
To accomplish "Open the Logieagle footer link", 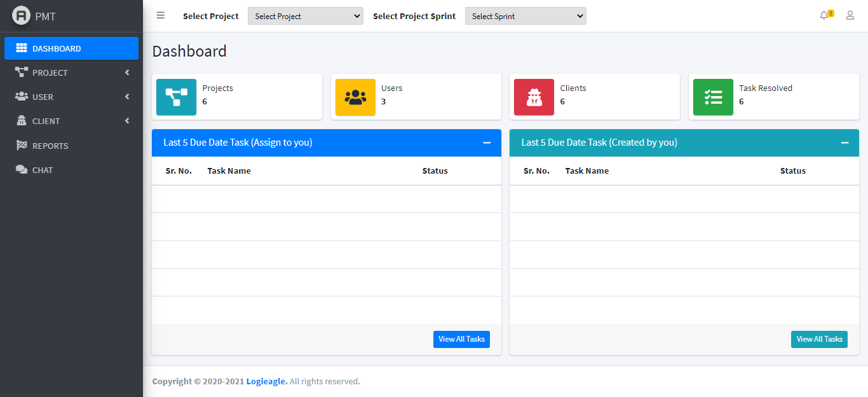I will [x=266, y=382].
